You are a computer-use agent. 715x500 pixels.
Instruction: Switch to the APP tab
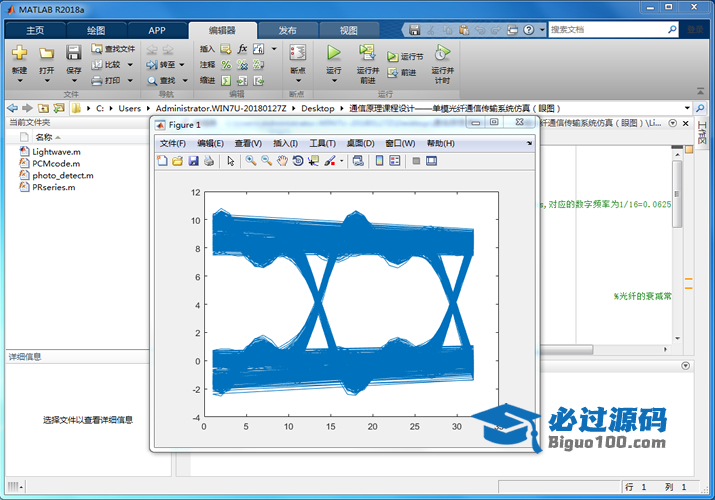coord(157,31)
